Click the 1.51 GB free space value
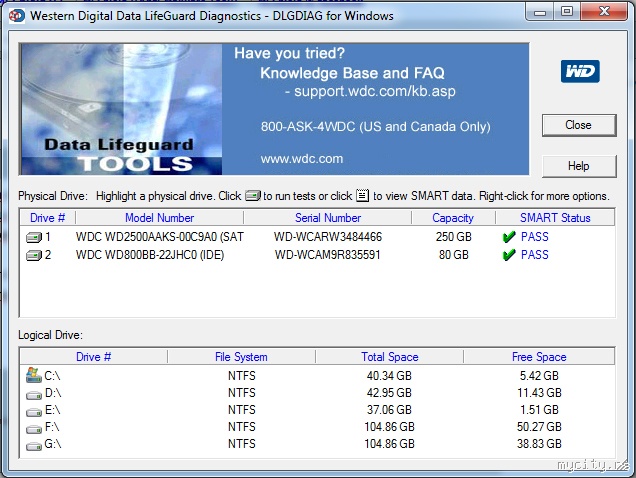 click(539, 410)
